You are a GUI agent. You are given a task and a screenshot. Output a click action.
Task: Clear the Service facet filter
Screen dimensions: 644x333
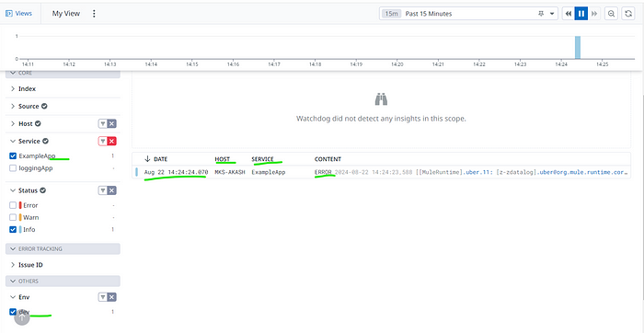[111, 142]
